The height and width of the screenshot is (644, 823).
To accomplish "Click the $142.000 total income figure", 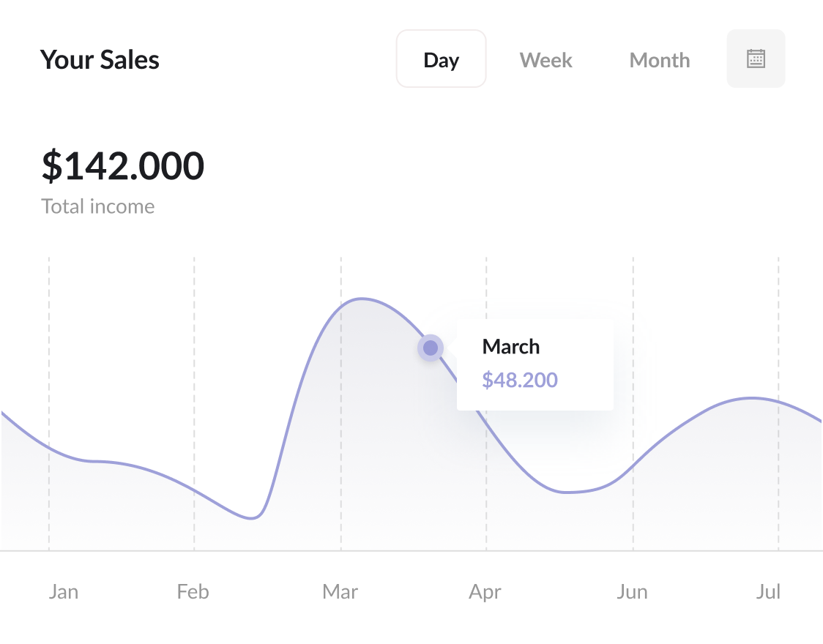I will point(123,166).
